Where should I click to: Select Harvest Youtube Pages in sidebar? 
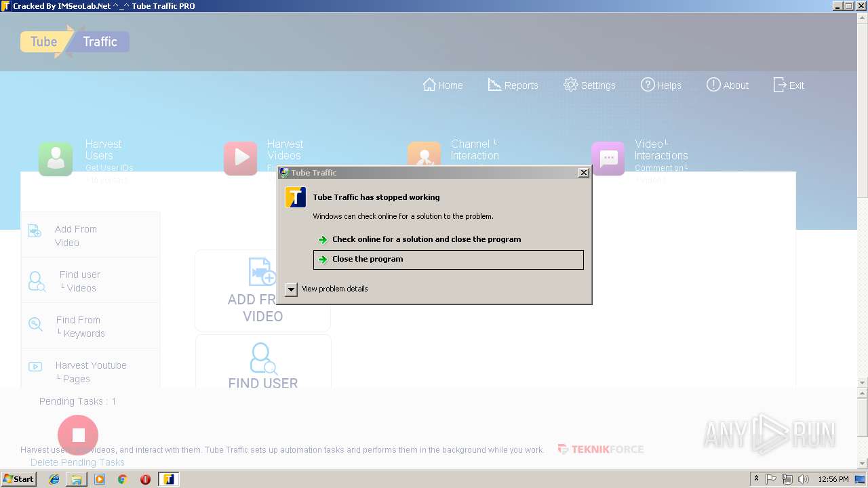coord(90,369)
